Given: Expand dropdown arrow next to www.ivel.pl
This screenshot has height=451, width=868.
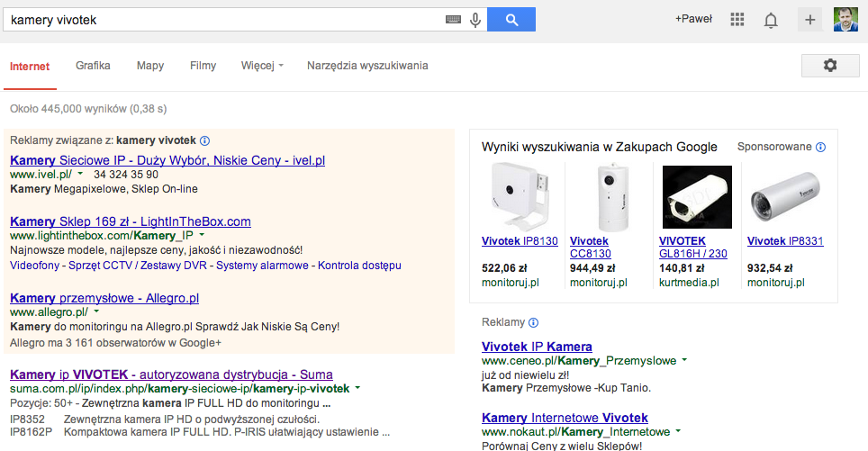Looking at the screenshot, I should [x=81, y=174].
